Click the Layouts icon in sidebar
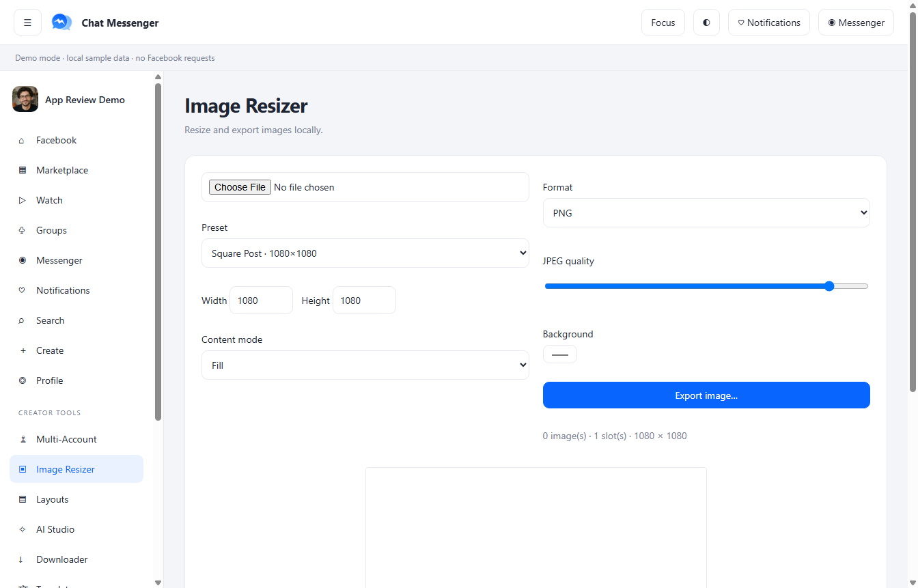The width and height of the screenshot is (918, 588). point(22,500)
